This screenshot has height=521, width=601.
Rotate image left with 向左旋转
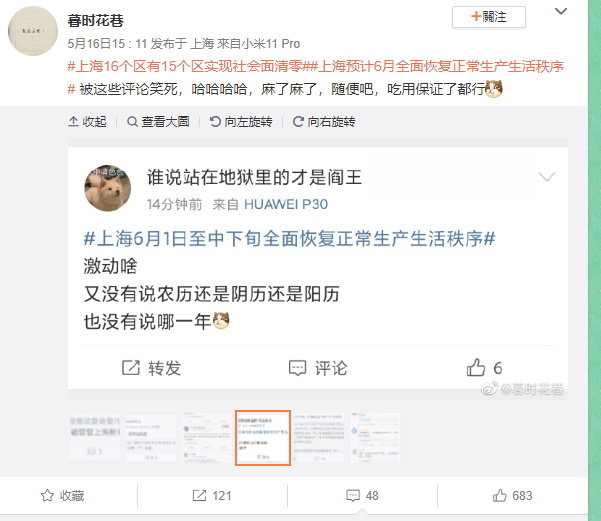[241, 122]
